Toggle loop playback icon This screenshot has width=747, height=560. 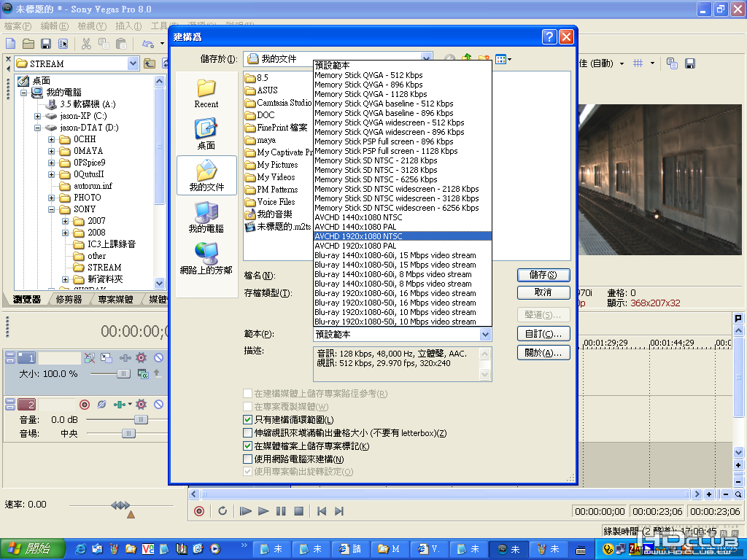tap(222, 511)
